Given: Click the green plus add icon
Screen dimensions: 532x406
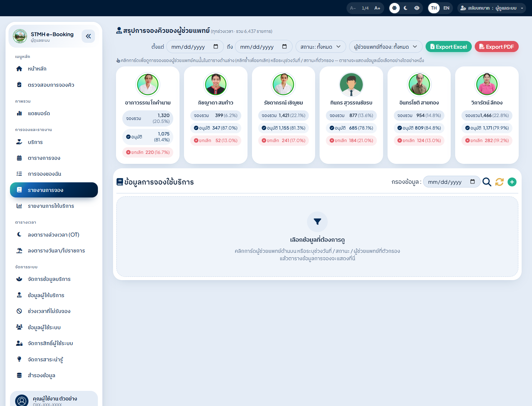Looking at the screenshot, I should pyautogui.click(x=512, y=182).
